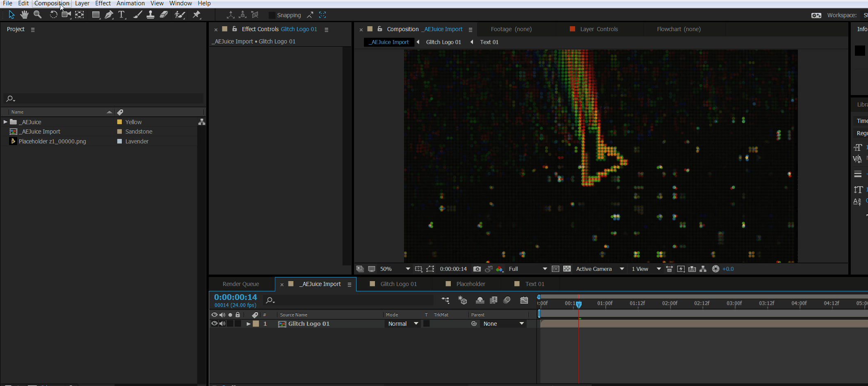Screen dimensions: 868x386
Task: Switch to Placeholder timeline tab
Action: [471, 284]
